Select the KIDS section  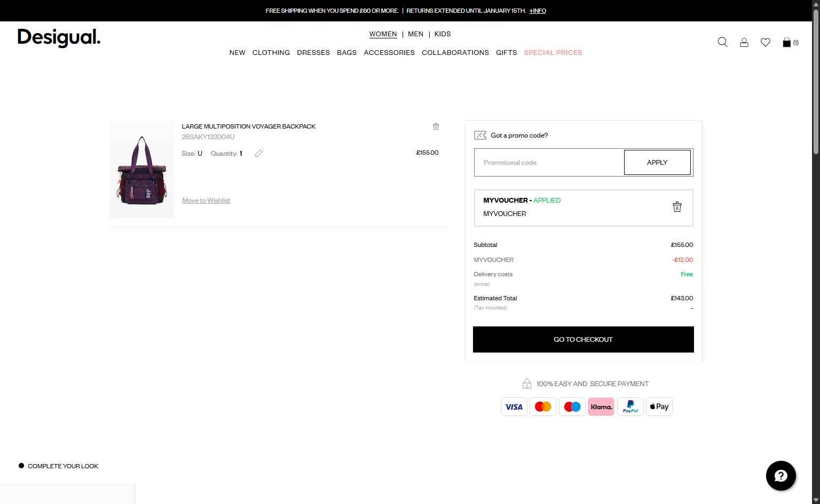pyautogui.click(x=443, y=34)
